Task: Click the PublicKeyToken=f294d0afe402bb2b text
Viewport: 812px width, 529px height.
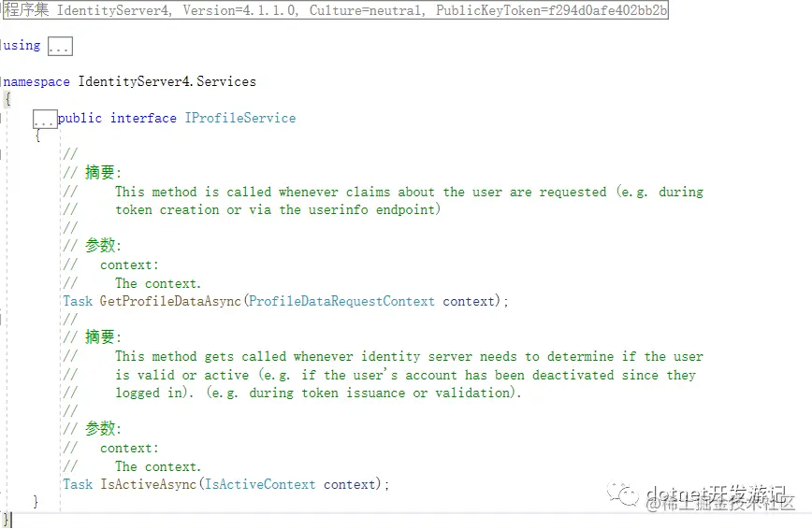Action: point(552,10)
